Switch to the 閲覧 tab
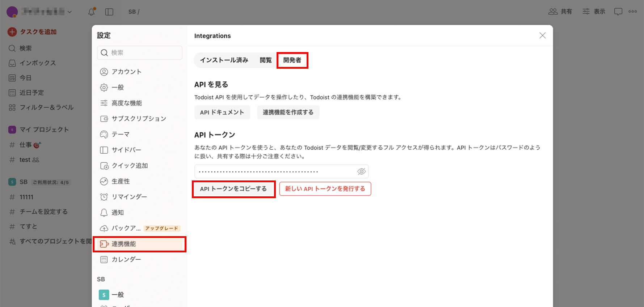The image size is (644, 307). (x=265, y=60)
